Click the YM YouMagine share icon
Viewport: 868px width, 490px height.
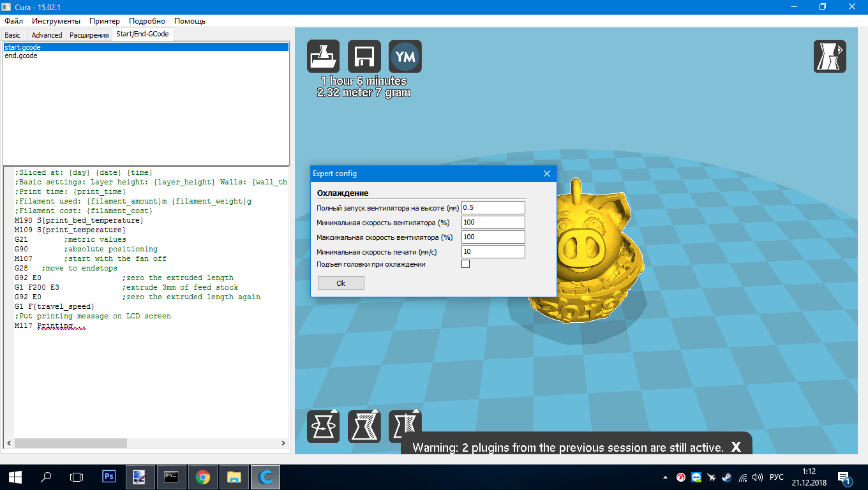pos(405,56)
